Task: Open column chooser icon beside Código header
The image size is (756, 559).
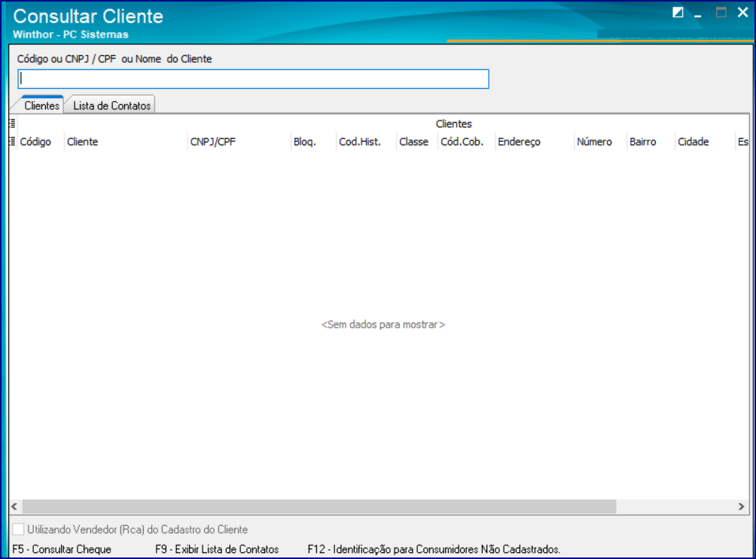Action: point(12,142)
